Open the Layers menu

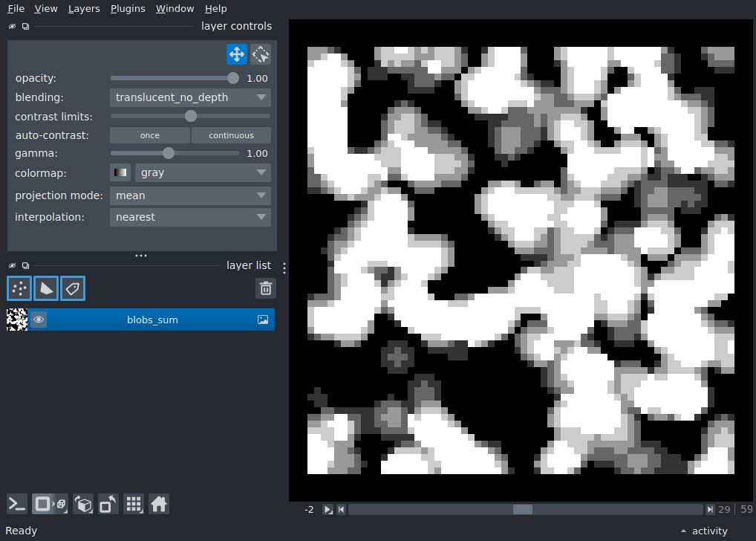[84, 9]
